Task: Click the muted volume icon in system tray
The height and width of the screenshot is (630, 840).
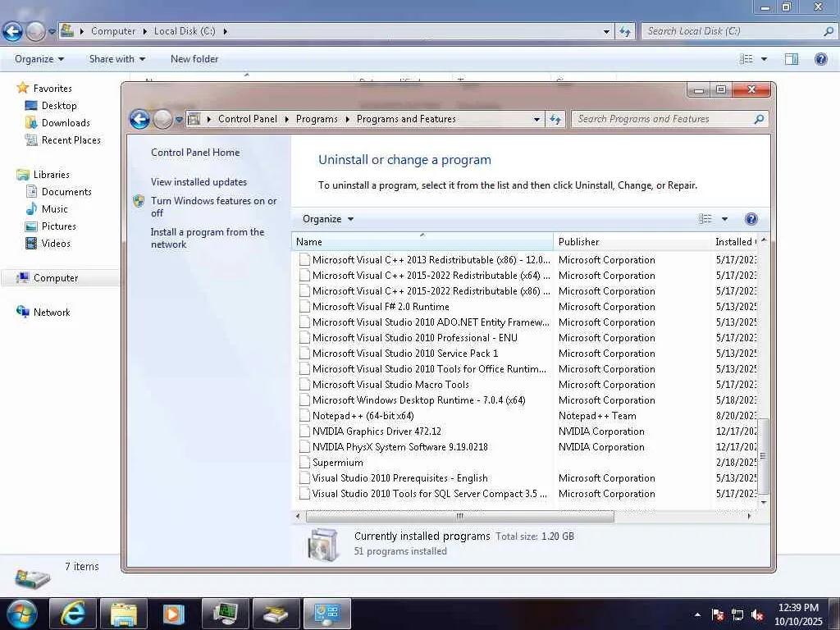Action: pos(757,615)
